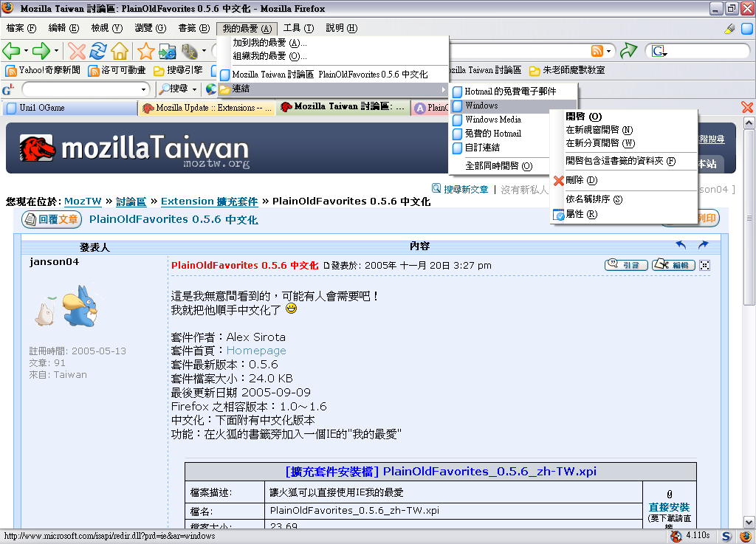Viewport: 756px width, 544px height.
Task: Click the vertical scrollbar up arrow
Action: (749, 125)
